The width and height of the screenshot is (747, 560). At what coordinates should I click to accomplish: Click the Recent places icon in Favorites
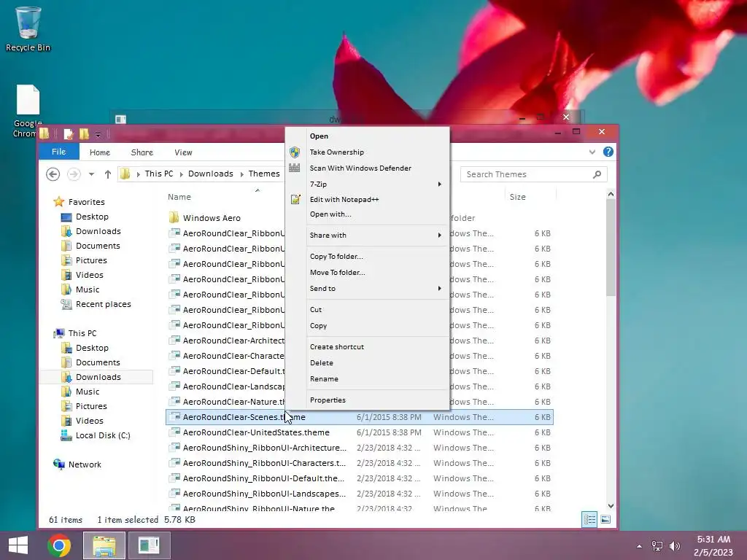tap(66, 304)
